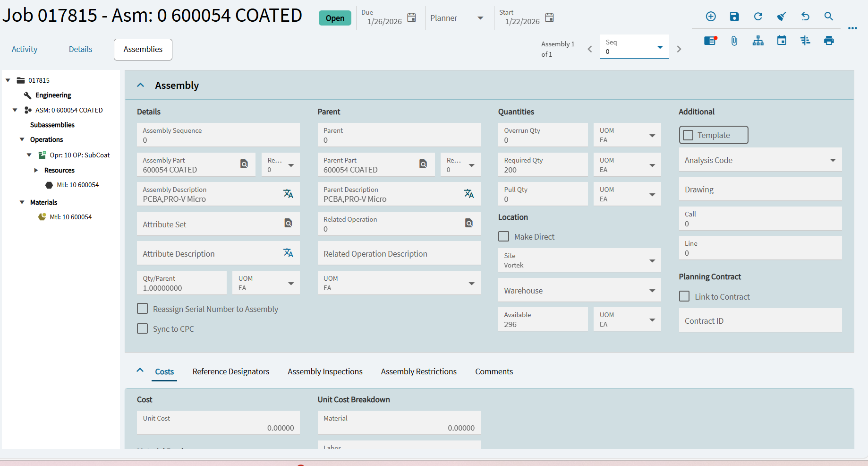Click the Refresh icon

(x=758, y=17)
